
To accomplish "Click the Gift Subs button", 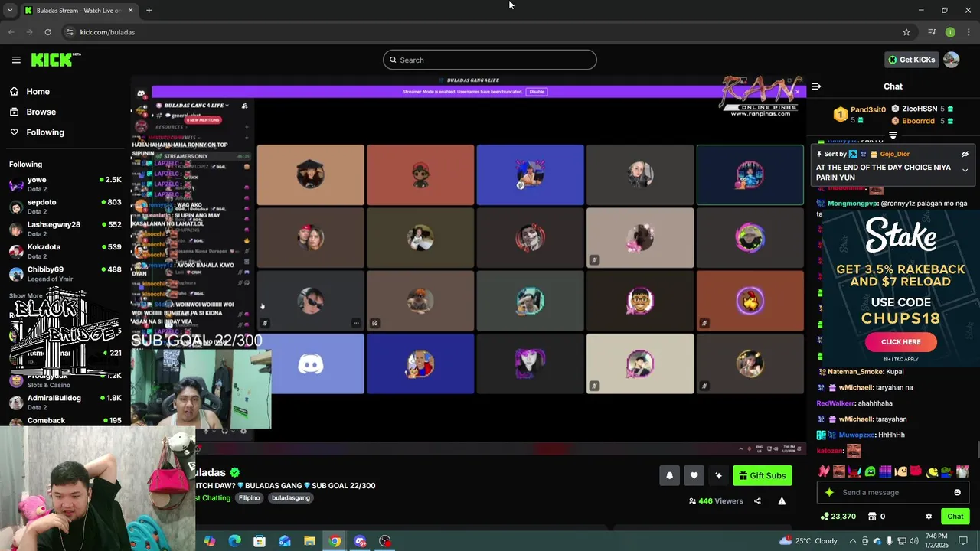I will tap(762, 475).
